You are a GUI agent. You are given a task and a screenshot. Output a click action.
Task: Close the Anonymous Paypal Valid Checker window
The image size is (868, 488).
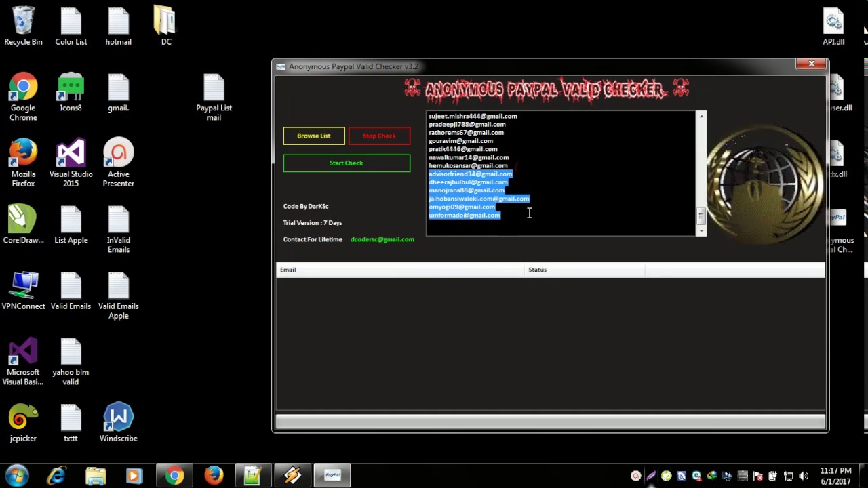(x=811, y=64)
